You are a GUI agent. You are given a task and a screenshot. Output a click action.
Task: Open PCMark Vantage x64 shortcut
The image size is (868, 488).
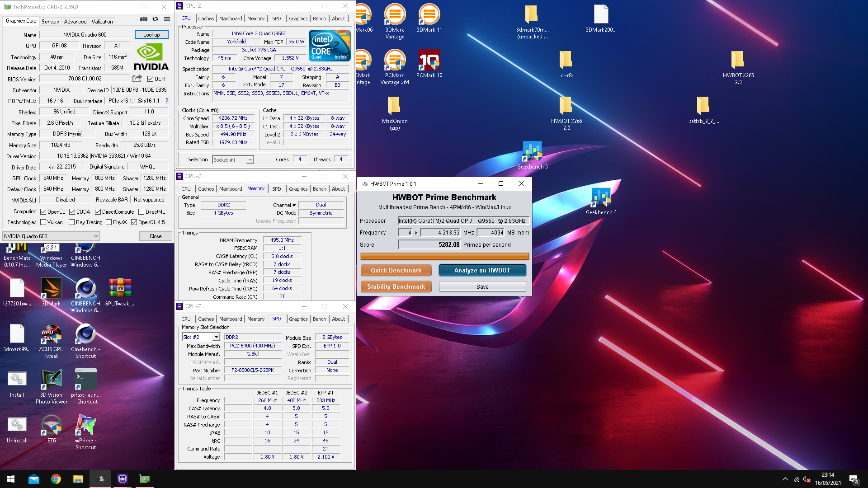[395, 67]
